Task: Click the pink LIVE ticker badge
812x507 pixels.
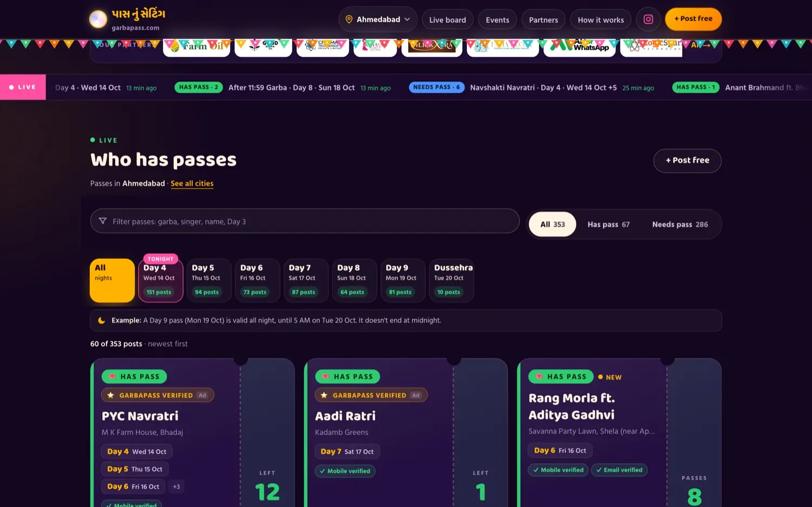Action: pos(22,87)
